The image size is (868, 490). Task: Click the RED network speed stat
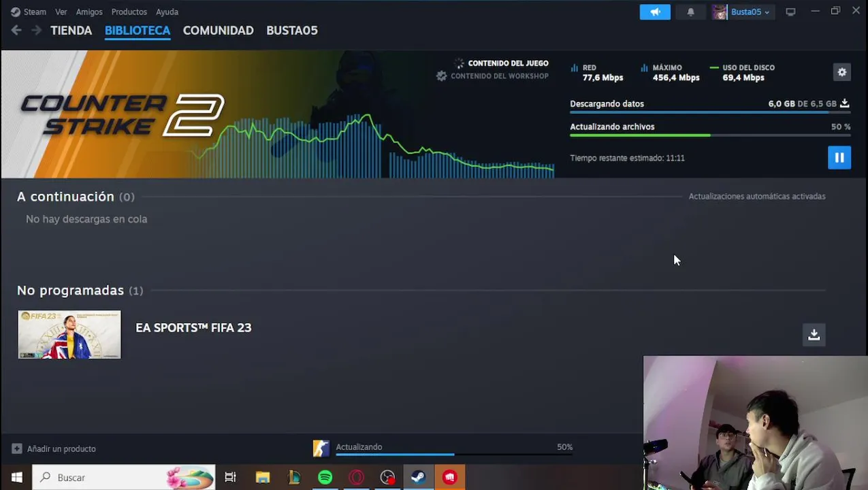coord(597,72)
